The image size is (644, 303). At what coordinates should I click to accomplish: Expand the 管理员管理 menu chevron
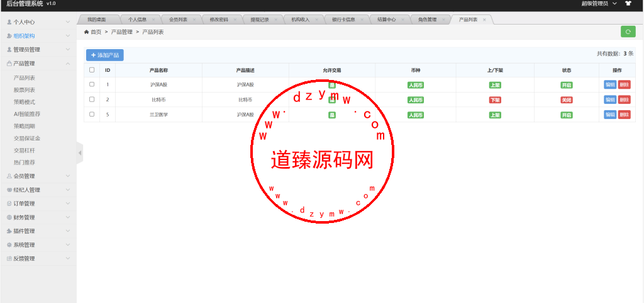(x=68, y=49)
